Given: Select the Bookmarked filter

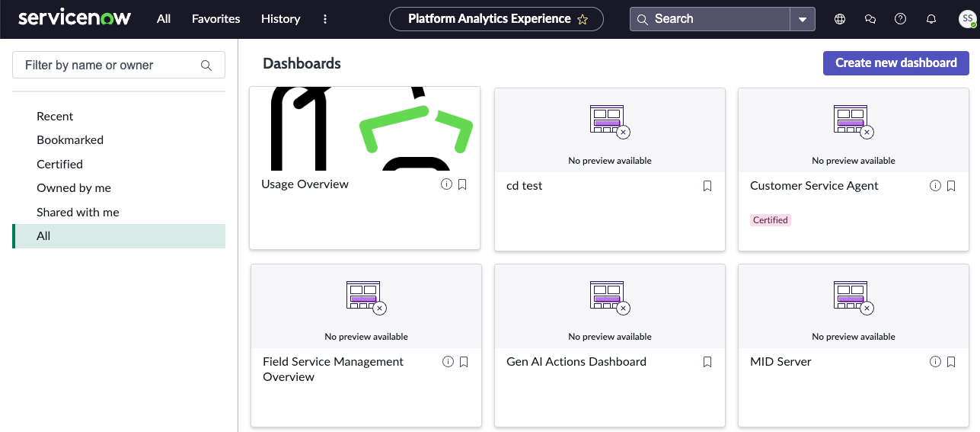Looking at the screenshot, I should pyautogui.click(x=119, y=140).
